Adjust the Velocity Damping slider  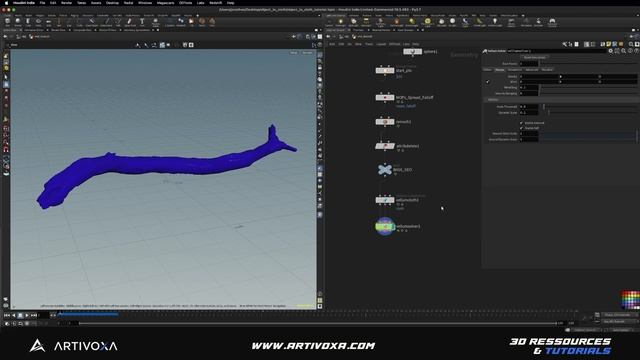pyautogui.click(x=589, y=93)
